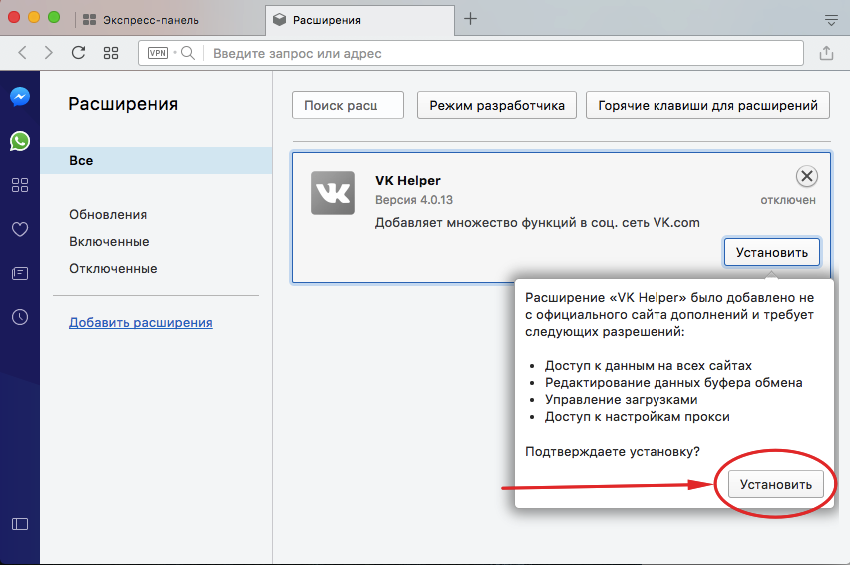Click Доступ к данным на всех сайтах
Screen dimensions: 850x565
pyautogui.click(x=648, y=365)
